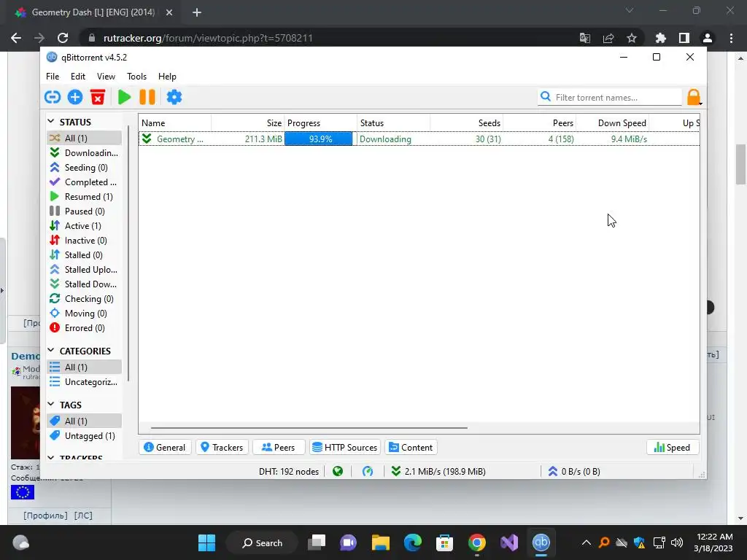The width and height of the screenshot is (747, 560).
Task: Select the Resumed (1) filter
Action: [x=85, y=197]
